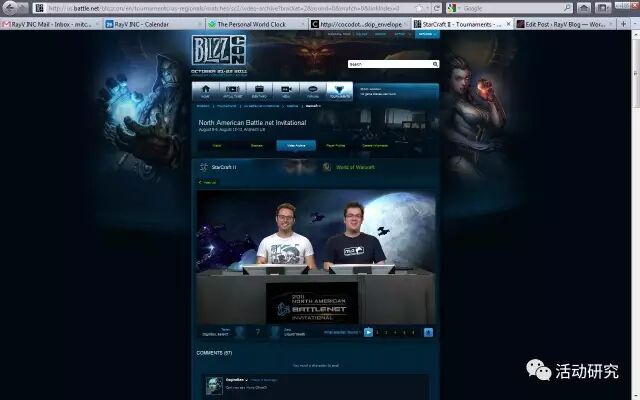Click the right player portrait below the video
Screen dimensions: 640x400
coord(275,332)
